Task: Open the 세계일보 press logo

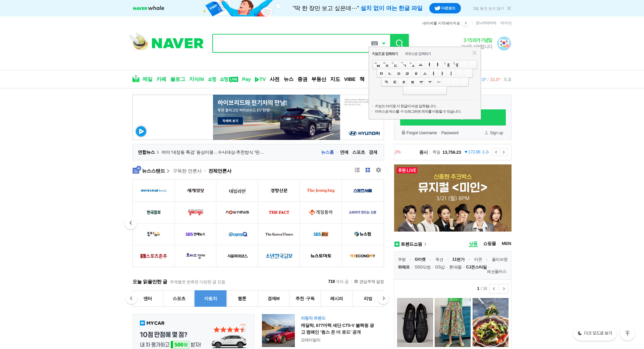Action: pyautogui.click(x=196, y=191)
